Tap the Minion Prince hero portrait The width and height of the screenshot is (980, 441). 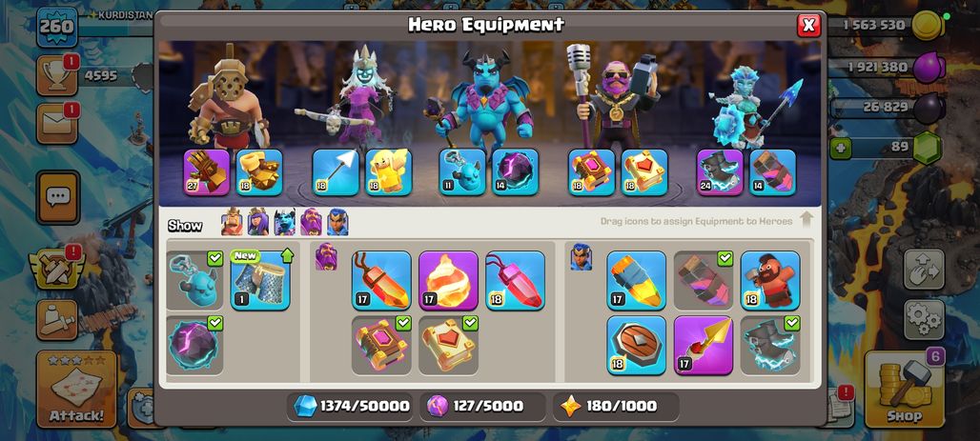[484, 97]
